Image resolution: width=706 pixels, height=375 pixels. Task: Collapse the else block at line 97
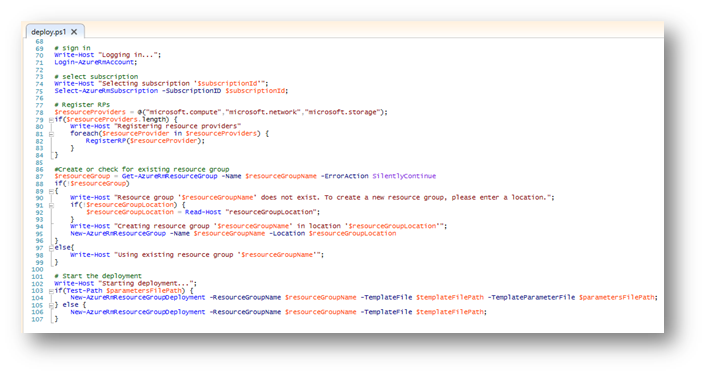[51, 248]
